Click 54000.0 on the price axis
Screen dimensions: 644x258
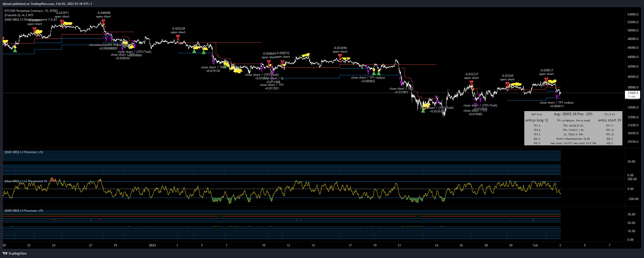pyautogui.click(x=633, y=14)
